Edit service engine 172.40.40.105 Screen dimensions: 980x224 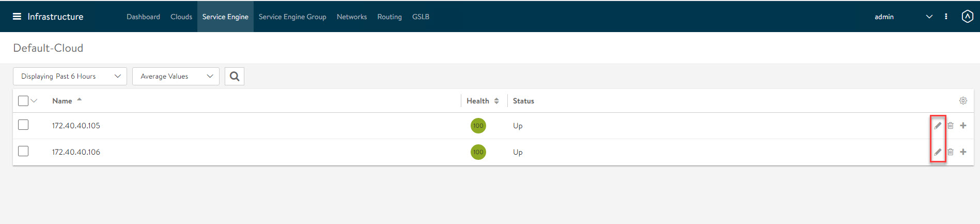[x=938, y=126]
